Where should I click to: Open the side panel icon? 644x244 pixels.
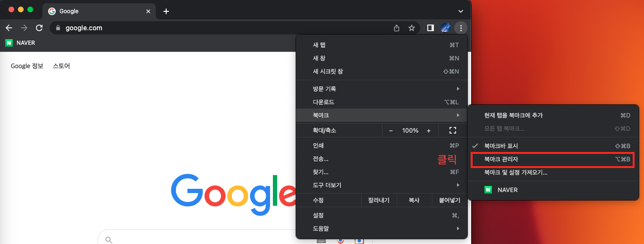pos(430,28)
